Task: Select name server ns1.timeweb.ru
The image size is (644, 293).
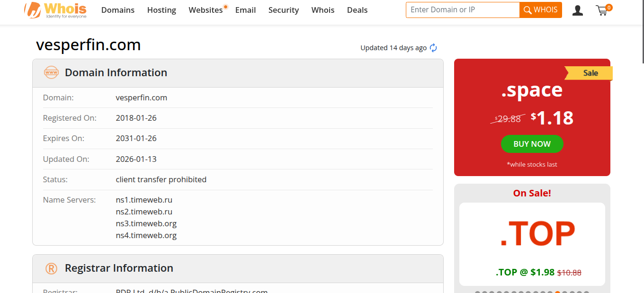Action: pyautogui.click(x=144, y=200)
